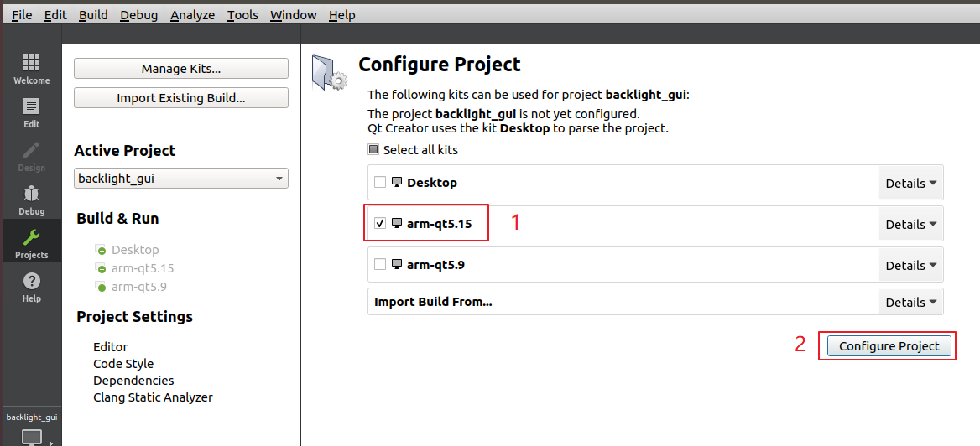980x446 pixels.
Task: Enable the Desktop kit checkbox
Action: pos(380,183)
